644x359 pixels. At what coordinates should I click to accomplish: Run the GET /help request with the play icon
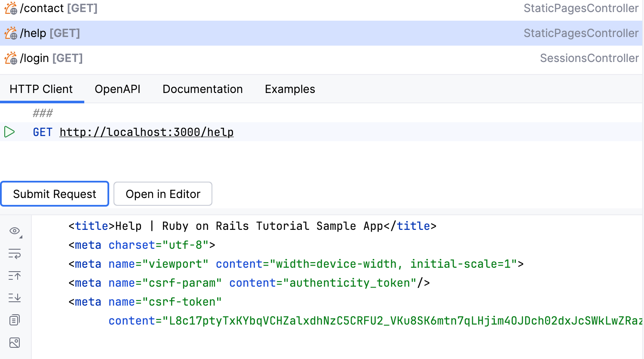[9, 132]
